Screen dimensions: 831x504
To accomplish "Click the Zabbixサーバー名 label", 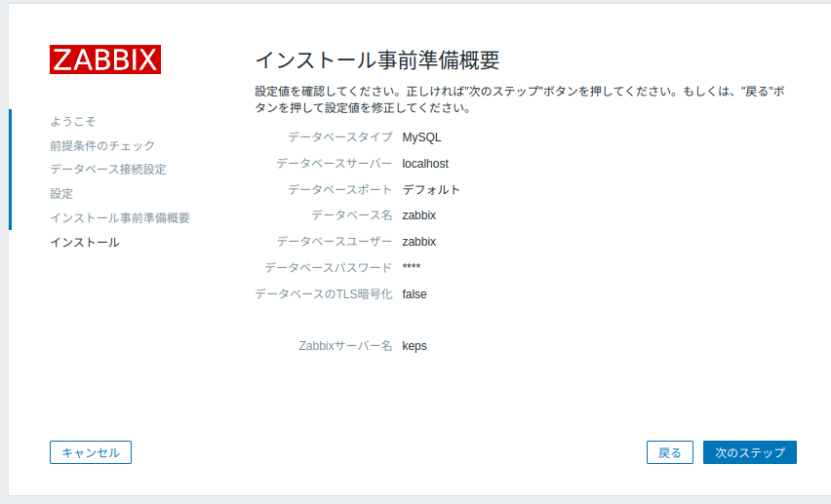I will pos(345,345).
